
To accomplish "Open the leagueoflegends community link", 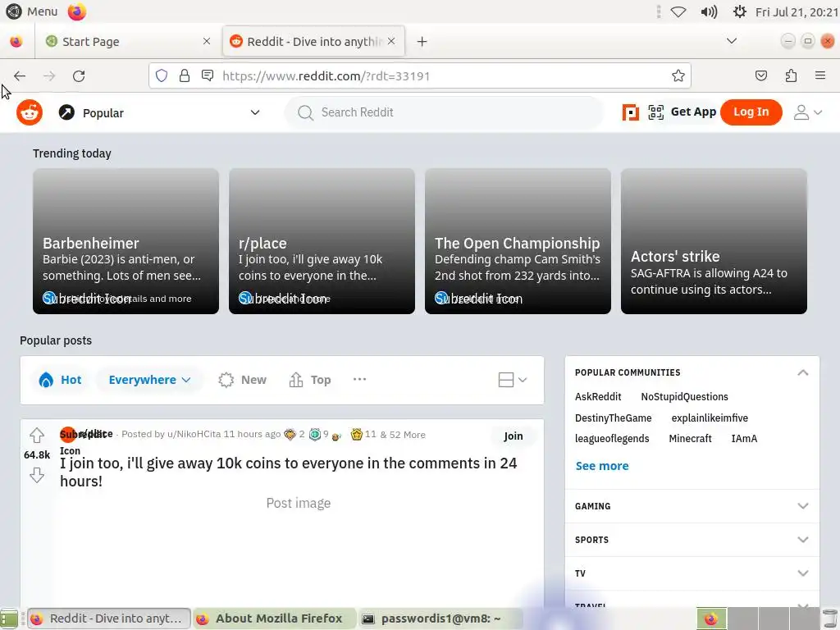I will click(612, 439).
